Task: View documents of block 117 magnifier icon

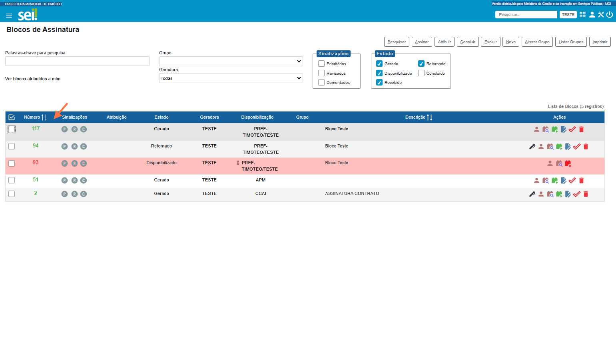Action: point(546,129)
